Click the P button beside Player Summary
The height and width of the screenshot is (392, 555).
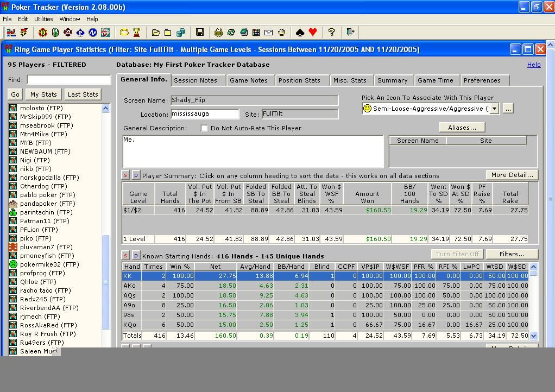click(136, 175)
